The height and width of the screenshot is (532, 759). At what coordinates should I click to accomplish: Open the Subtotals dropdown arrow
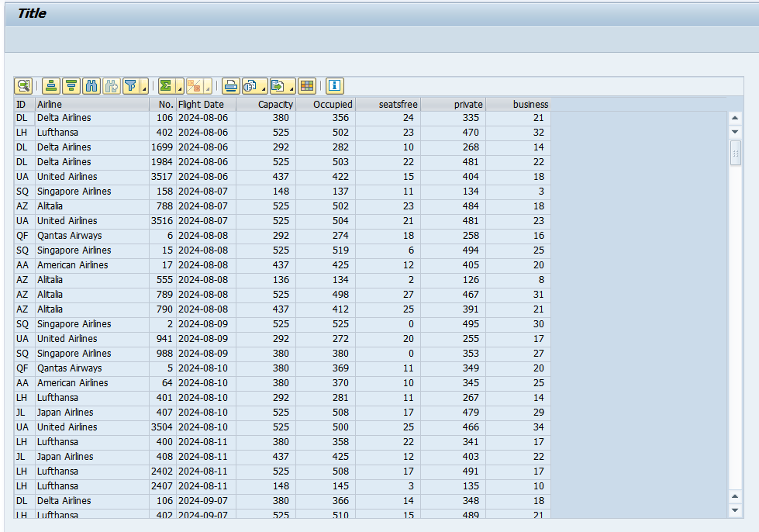coord(208,86)
